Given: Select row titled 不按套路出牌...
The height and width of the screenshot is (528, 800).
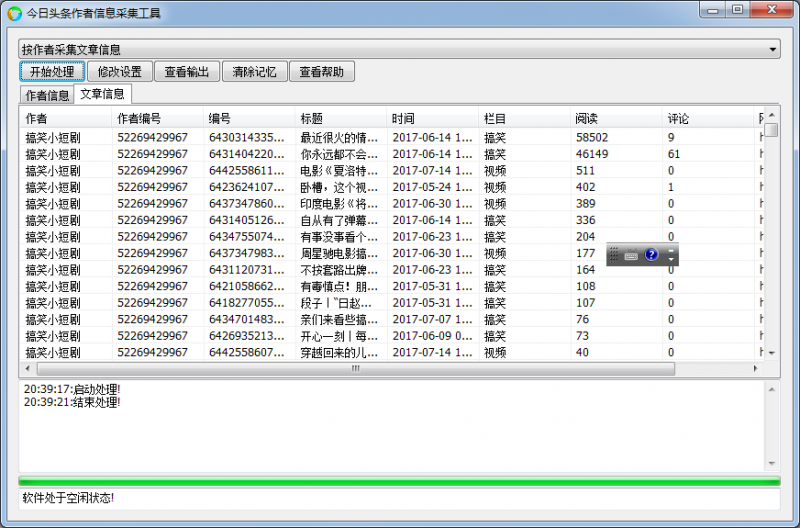Looking at the screenshot, I should [x=391, y=269].
